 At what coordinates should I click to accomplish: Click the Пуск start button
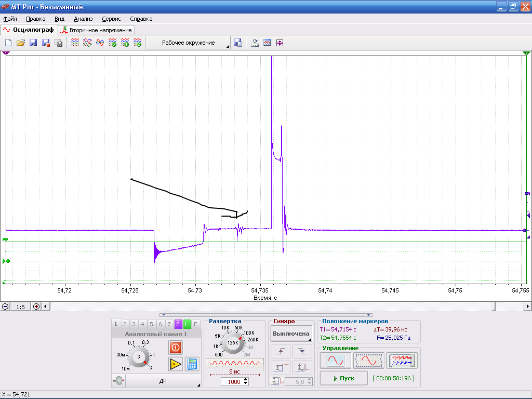tap(344, 378)
